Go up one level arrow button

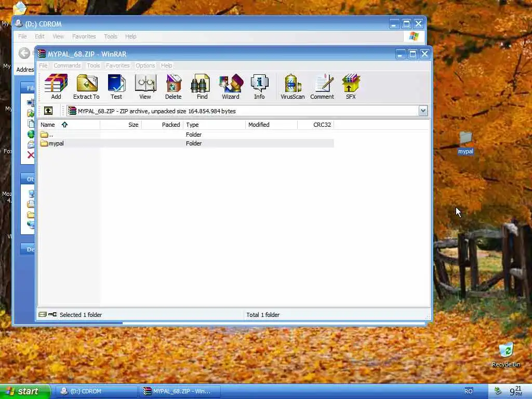coord(48,111)
